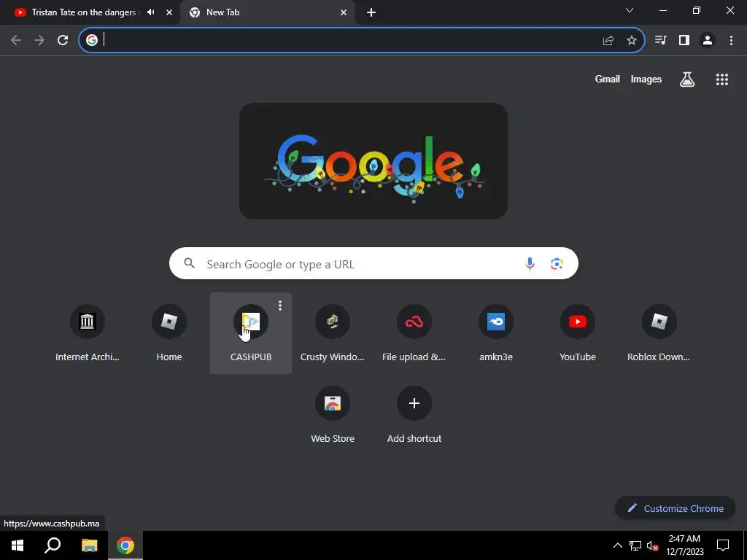Open the Windows Start menu
747x560 pixels.
[x=18, y=545]
